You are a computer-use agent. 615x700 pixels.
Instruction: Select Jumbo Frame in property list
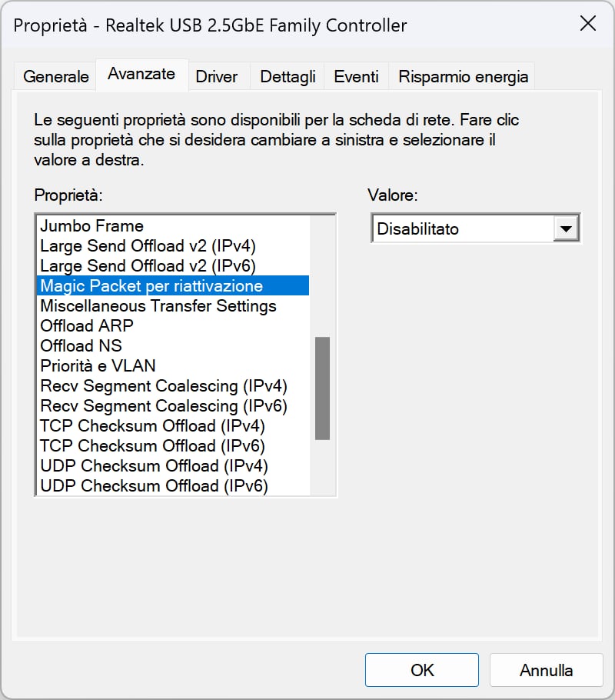(x=173, y=226)
